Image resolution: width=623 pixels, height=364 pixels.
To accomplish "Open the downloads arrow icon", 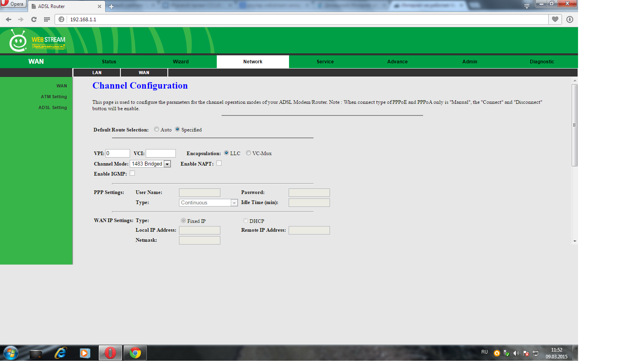I will [570, 19].
